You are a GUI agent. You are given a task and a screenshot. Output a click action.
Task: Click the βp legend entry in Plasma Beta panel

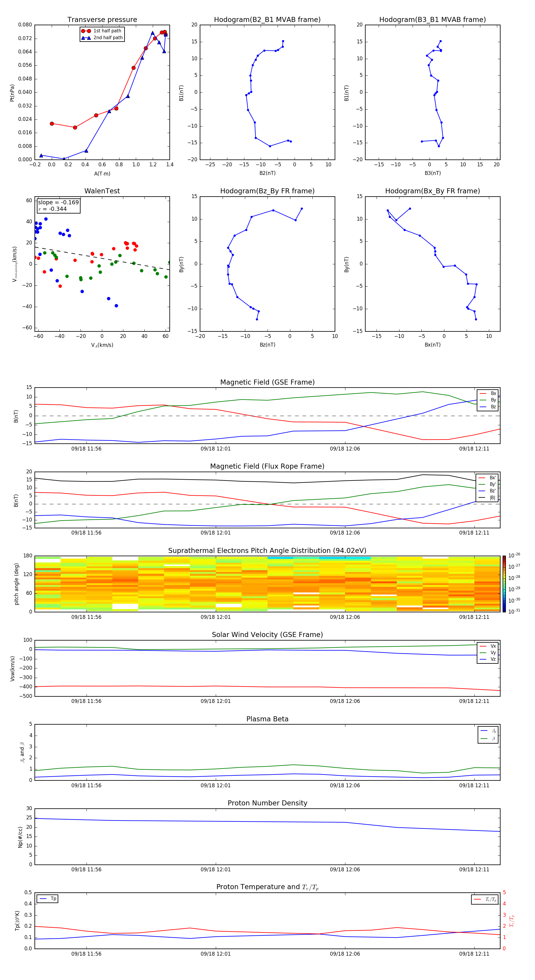click(x=488, y=731)
